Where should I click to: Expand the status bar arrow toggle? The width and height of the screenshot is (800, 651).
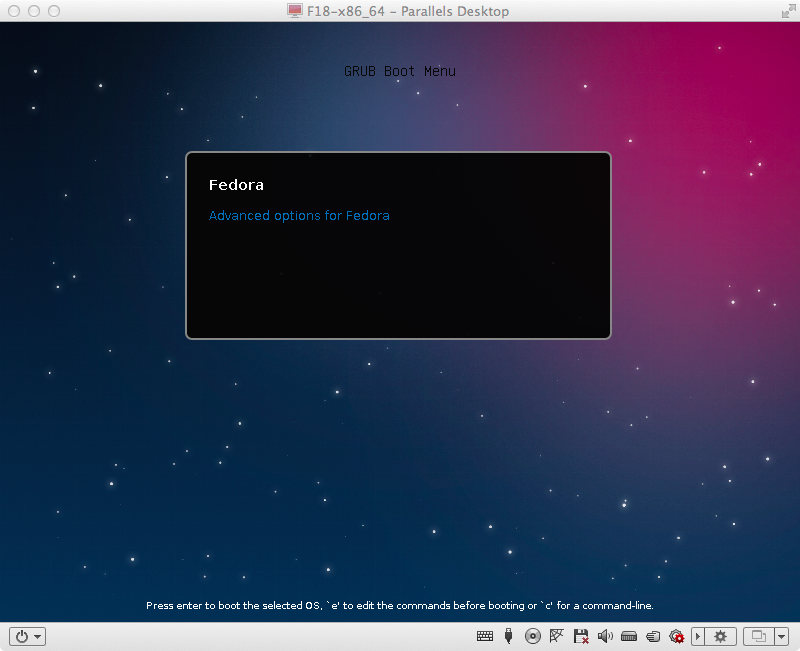[698, 636]
